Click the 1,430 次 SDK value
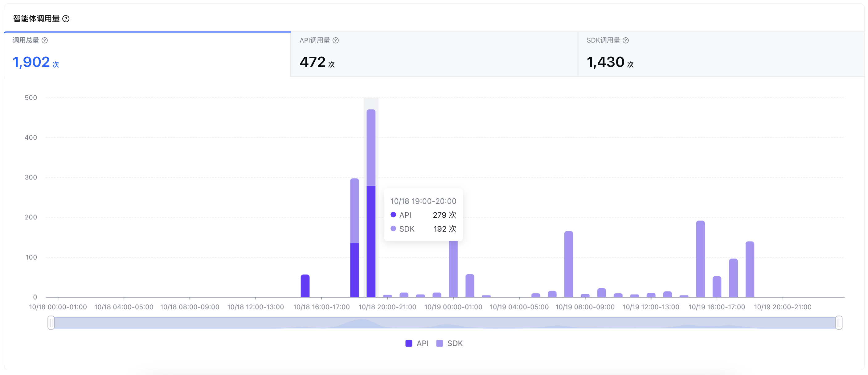 click(610, 62)
